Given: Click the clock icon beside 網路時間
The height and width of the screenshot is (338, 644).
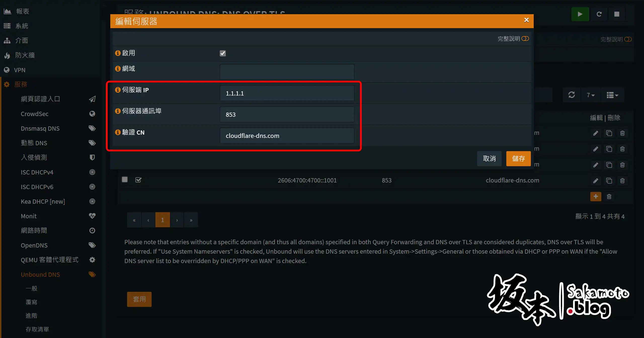Looking at the screenshot, I should coord(92,230).
